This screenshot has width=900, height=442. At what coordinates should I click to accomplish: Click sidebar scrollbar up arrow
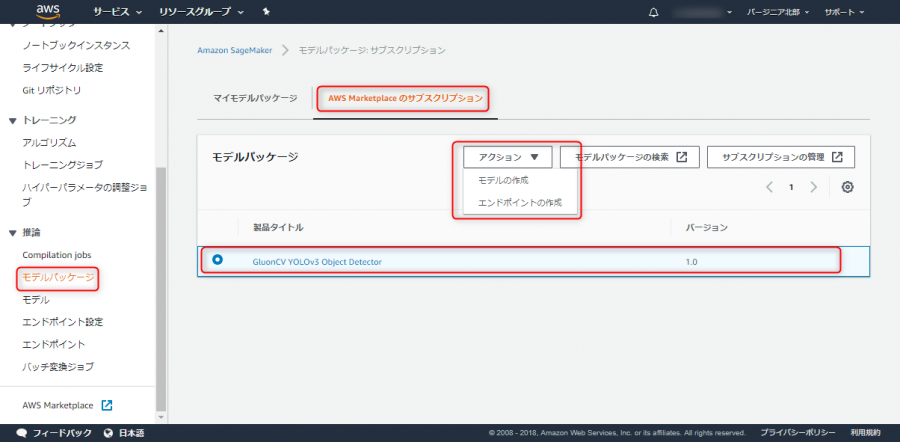pos(161,30)
